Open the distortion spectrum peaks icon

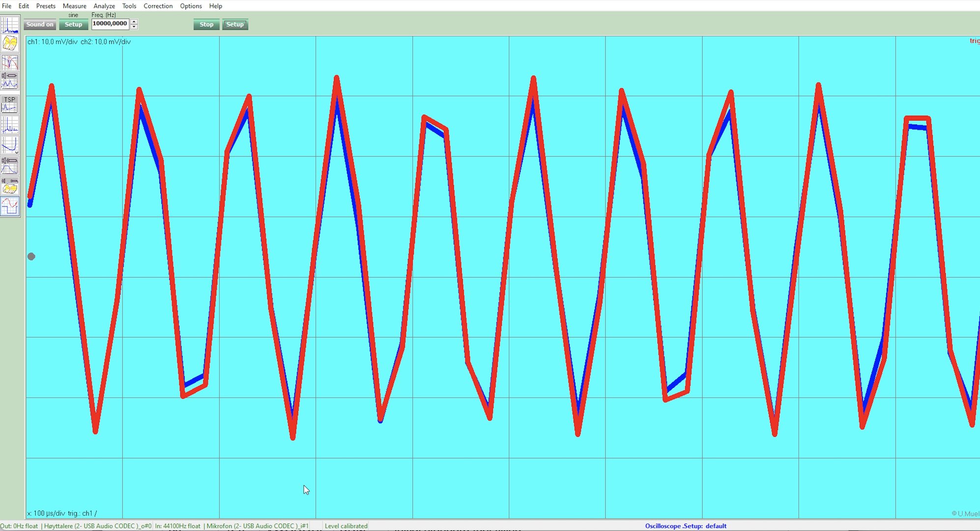10,125
